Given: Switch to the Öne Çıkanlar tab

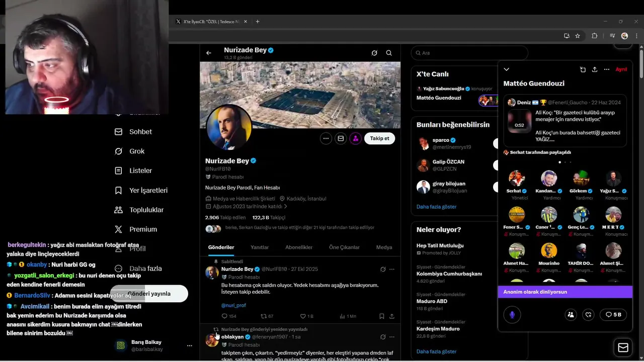Looking at the screenshot, I should click(344, 247).
